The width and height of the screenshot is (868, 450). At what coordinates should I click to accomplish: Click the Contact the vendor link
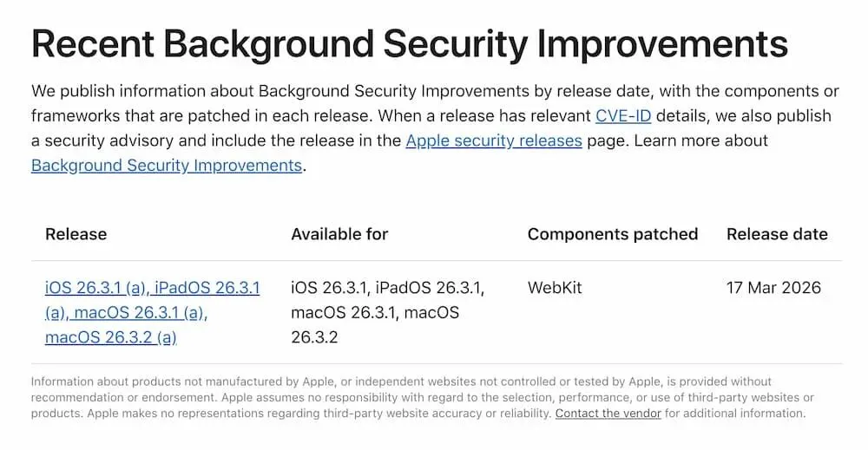pyautogui.click(x=608, y=414)
